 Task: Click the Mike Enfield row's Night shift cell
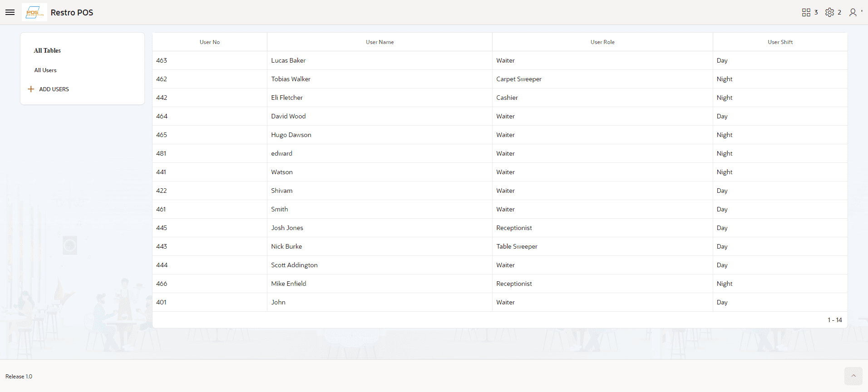pyautogui.click(x=724, y=284)
